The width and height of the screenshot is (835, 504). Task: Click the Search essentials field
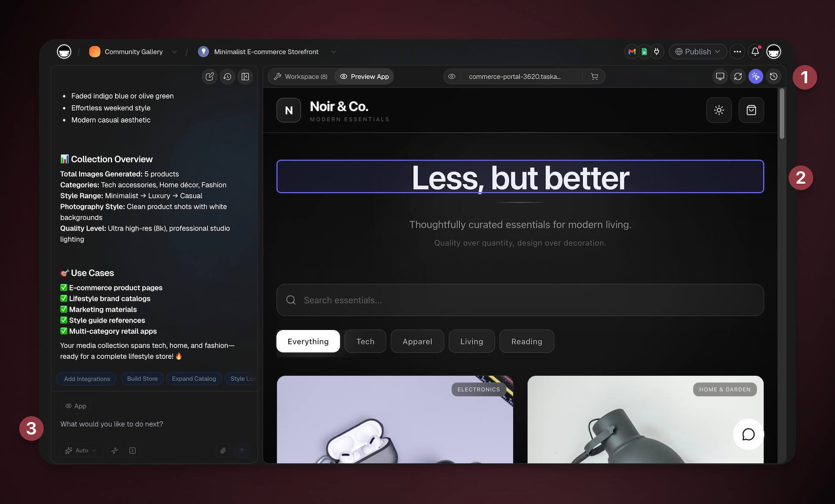[520, 300]
